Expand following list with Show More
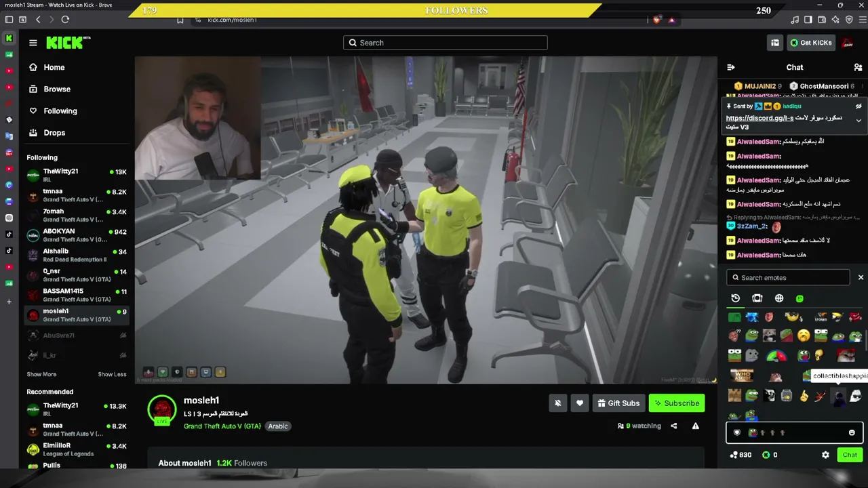868x488 pixels. [x=41, y=374]
